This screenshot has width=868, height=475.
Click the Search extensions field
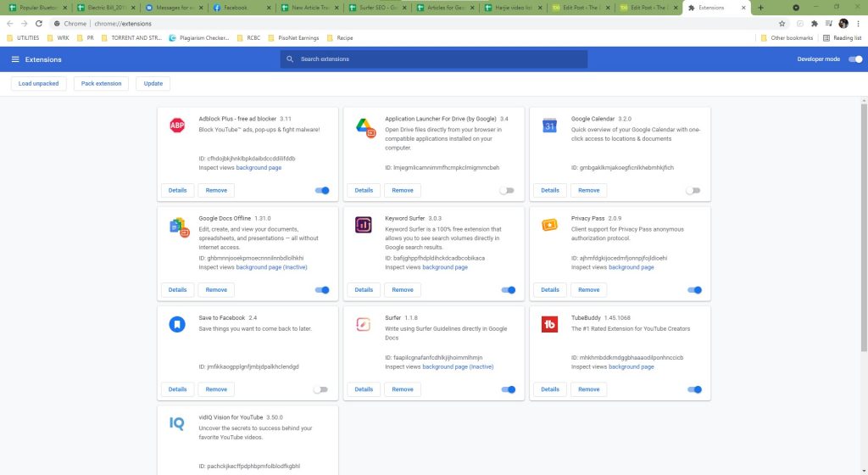434,59
